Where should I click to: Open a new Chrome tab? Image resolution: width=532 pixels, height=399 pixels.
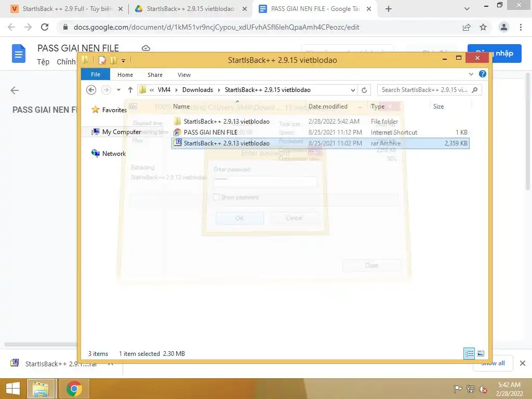[x=389, y=9]
